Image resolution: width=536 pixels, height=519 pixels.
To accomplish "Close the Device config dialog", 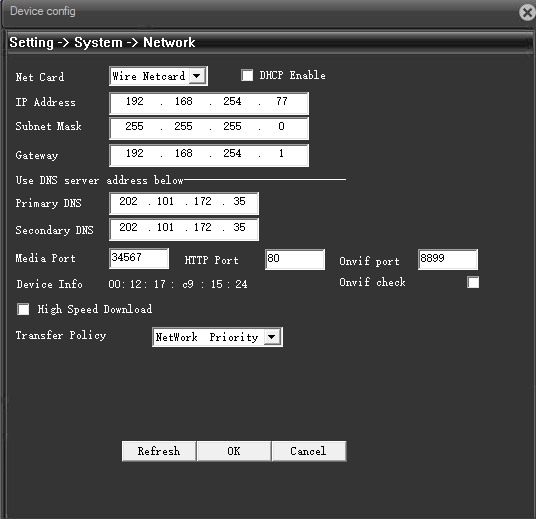I will 527,13.
